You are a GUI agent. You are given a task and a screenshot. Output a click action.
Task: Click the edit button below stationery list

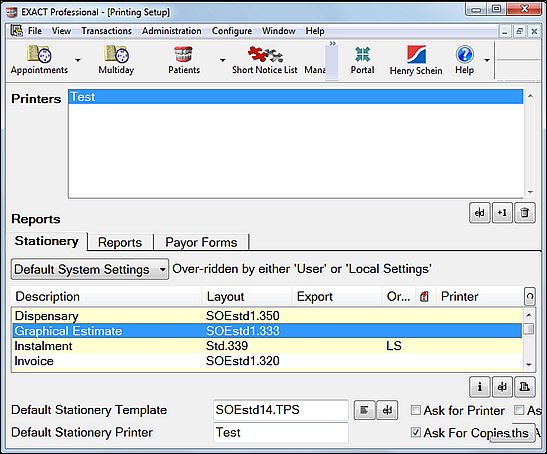502,387
